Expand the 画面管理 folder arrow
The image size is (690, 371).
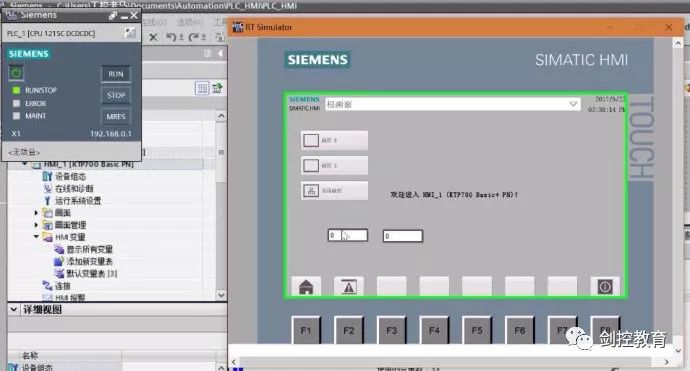(x=36, y=225)
